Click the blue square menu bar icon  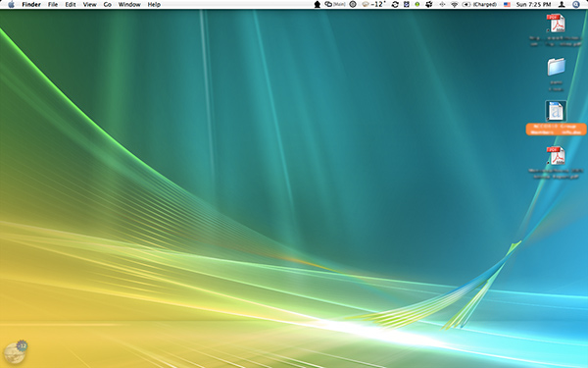coord(407,5)
